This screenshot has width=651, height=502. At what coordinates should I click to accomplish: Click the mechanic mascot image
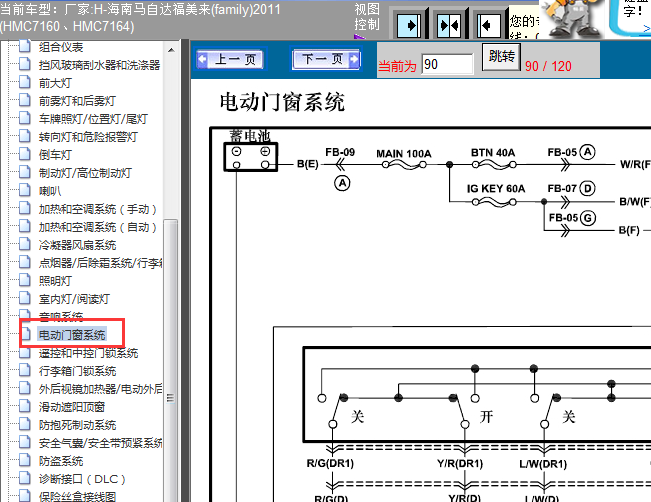(573, 19)
